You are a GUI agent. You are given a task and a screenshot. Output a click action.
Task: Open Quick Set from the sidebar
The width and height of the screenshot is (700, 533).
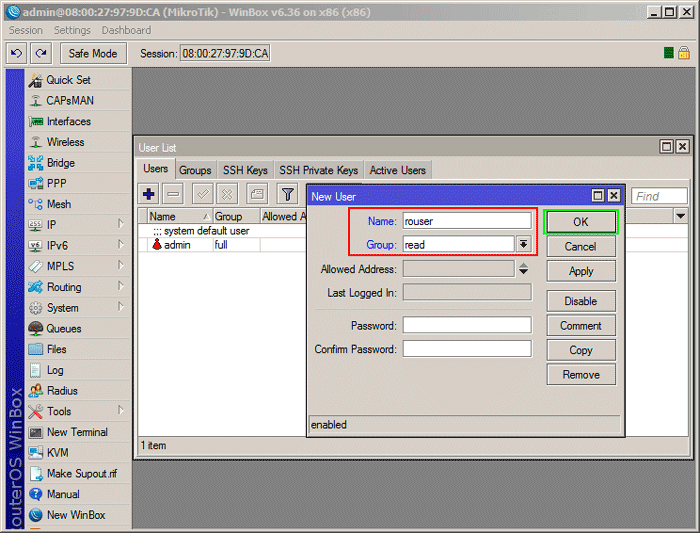pyautogui.click(x=68, y=80)
